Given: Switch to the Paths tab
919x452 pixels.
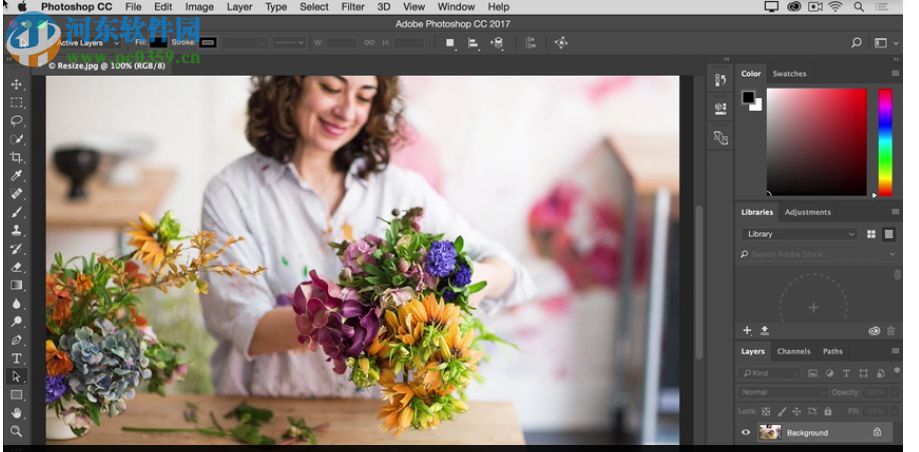Looking at the screenshot, I should tap(832, 352).
